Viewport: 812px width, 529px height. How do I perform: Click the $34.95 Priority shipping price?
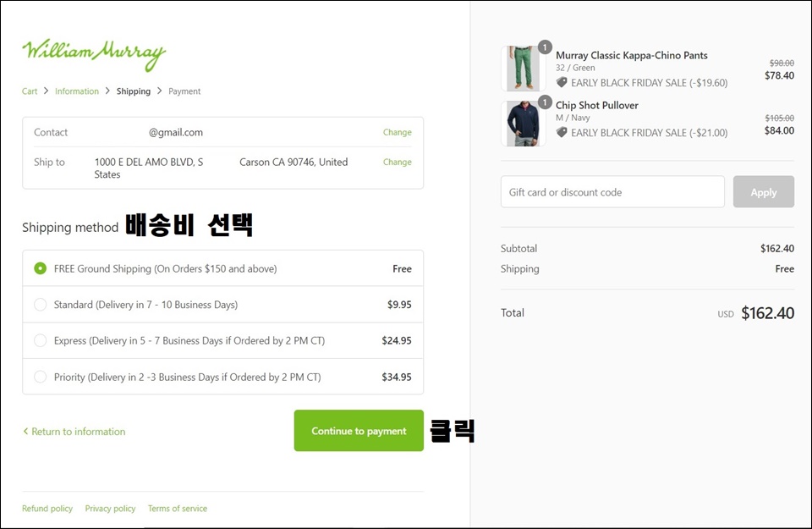click(397, 377)
